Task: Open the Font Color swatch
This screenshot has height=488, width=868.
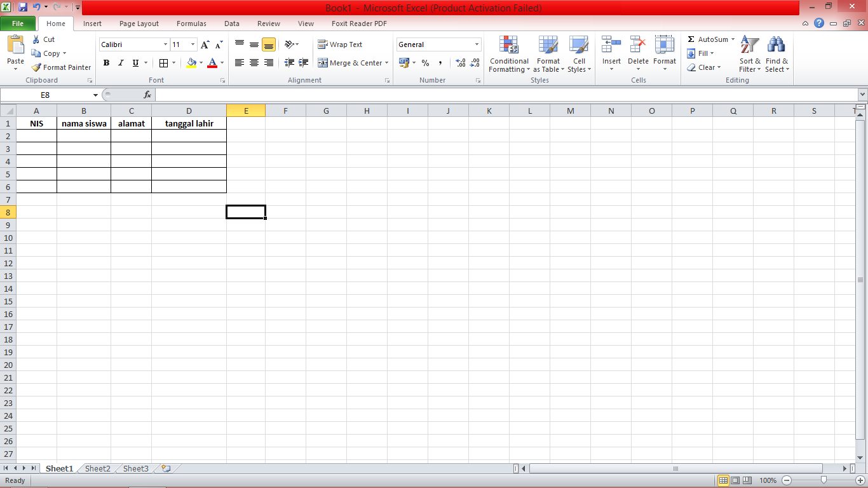Action: click(x=212, y=63)
